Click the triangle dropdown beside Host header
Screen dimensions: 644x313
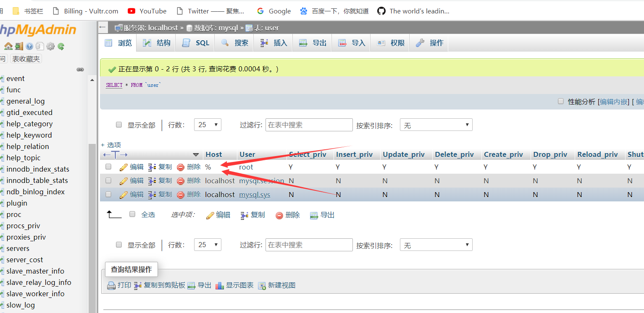pos(196,155)
